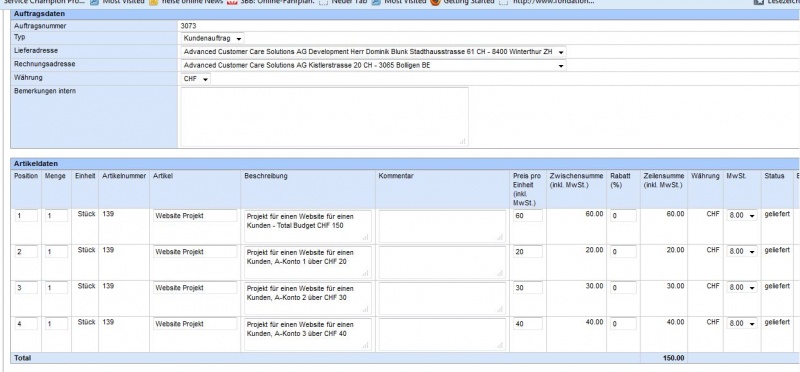Click the Preis pro Einheit field showing 30
Image resolution: width=800 pixels, height=372 pixels.
[x=528, y=288]
